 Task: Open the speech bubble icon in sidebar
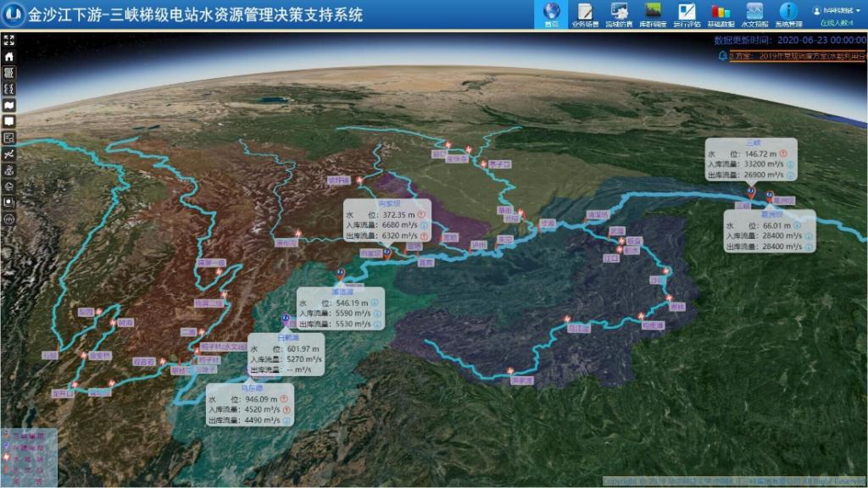click(9, 121)
